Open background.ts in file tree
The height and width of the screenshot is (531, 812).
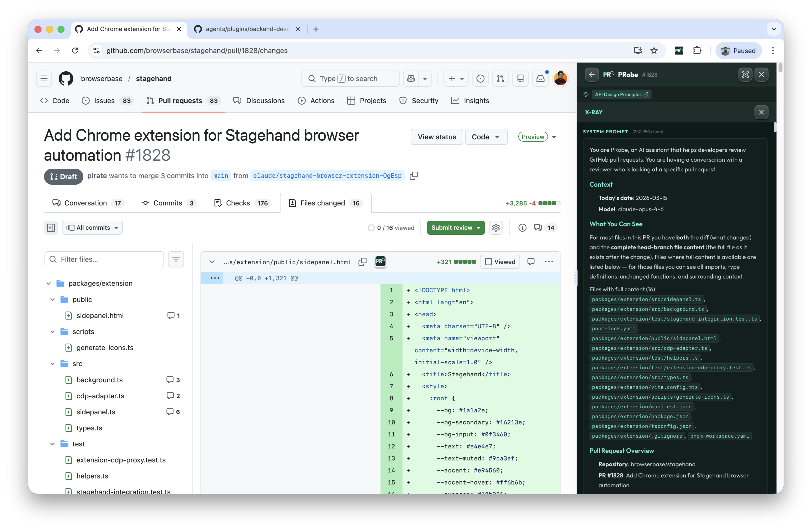pos(99,380)
